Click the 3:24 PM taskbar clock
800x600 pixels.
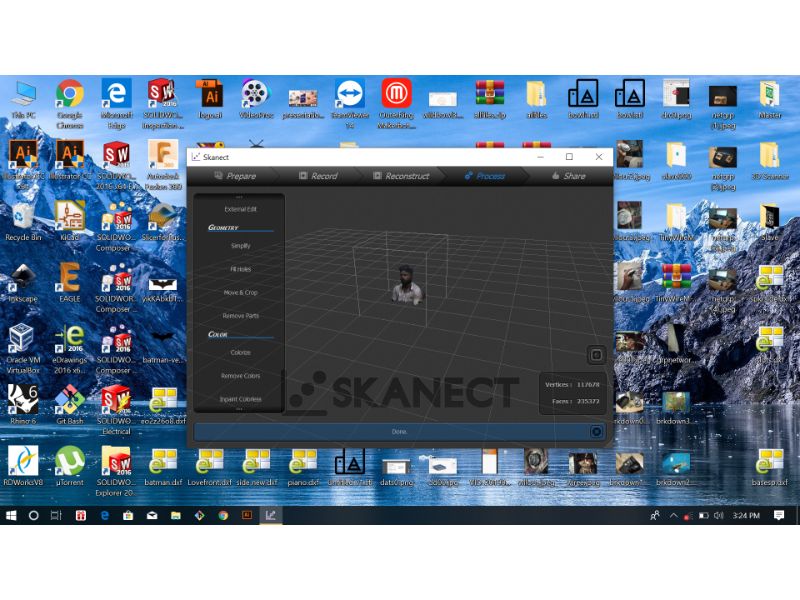(x=746, y=515)
